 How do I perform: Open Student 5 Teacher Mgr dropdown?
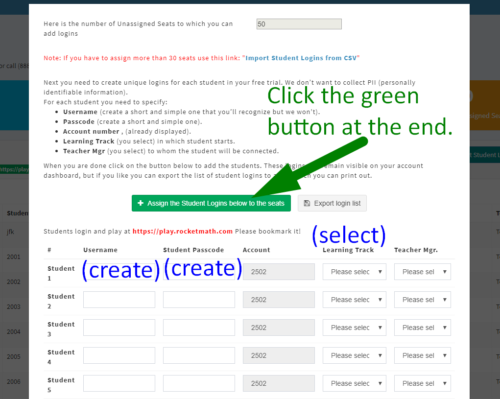[x=422, y=383]
